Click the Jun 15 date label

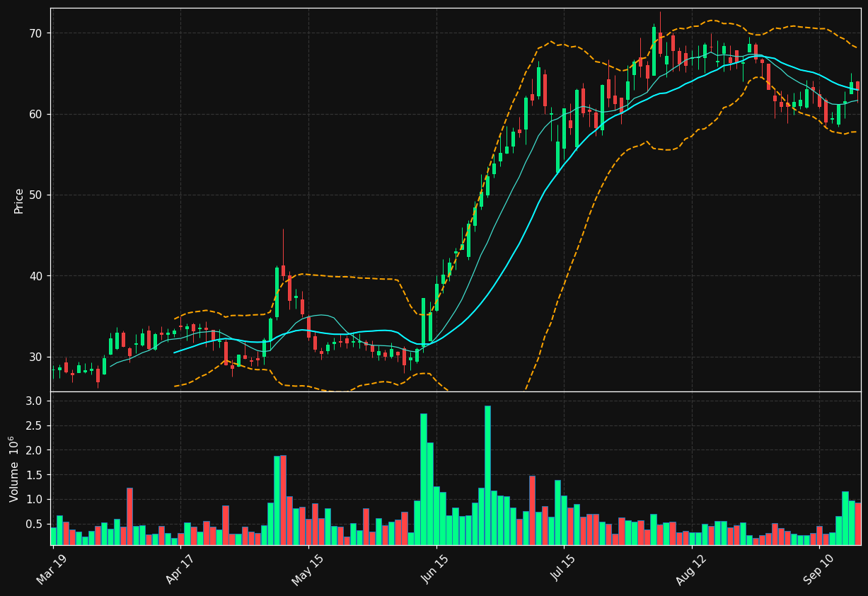pyautogui.click(x=434, y=568)
